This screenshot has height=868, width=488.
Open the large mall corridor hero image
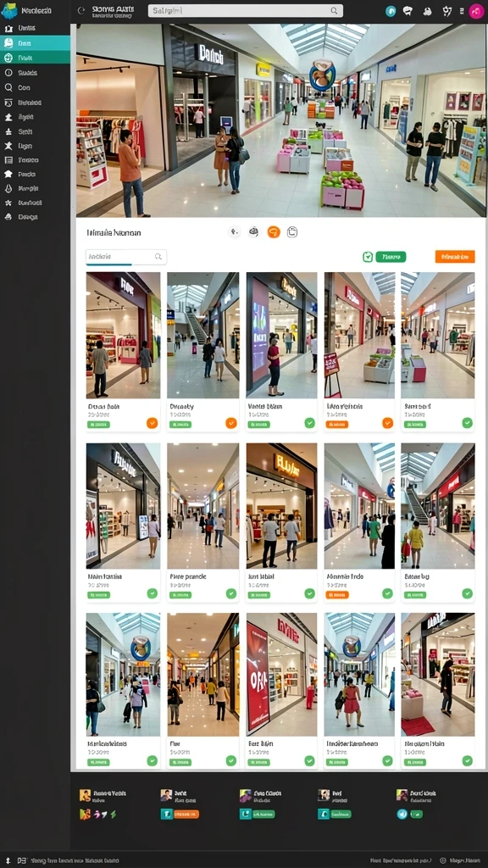point(281,120)
